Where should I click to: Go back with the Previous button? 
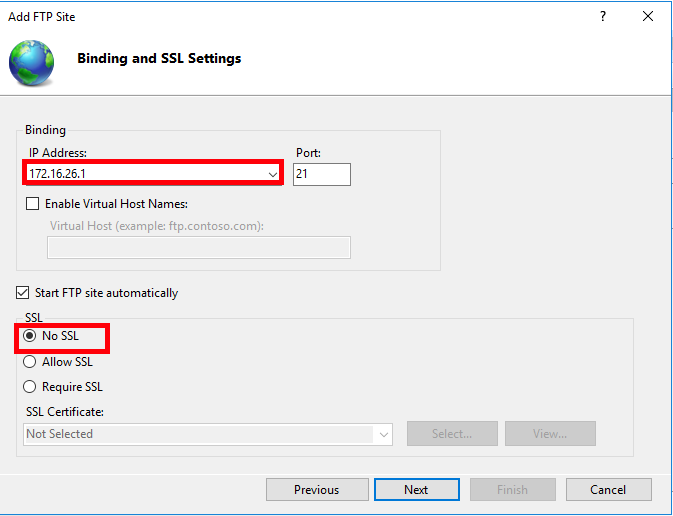(x=316, y=490)
